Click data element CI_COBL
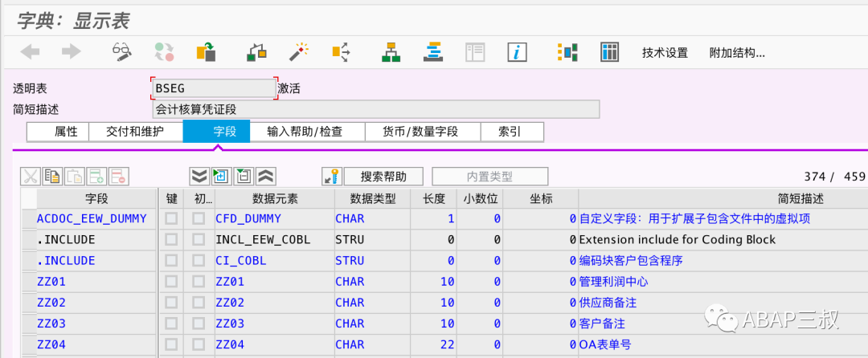This screenshot has height=358, width=868. [241, 261]
